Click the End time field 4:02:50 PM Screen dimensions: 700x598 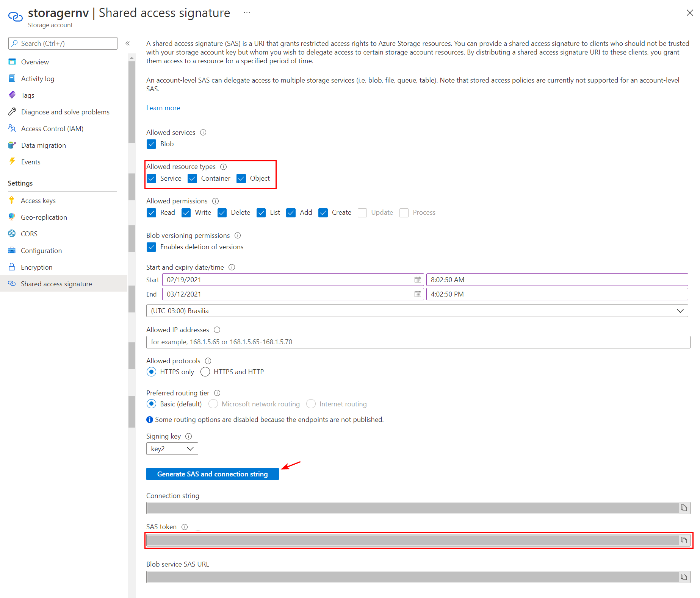coord(557,294)
